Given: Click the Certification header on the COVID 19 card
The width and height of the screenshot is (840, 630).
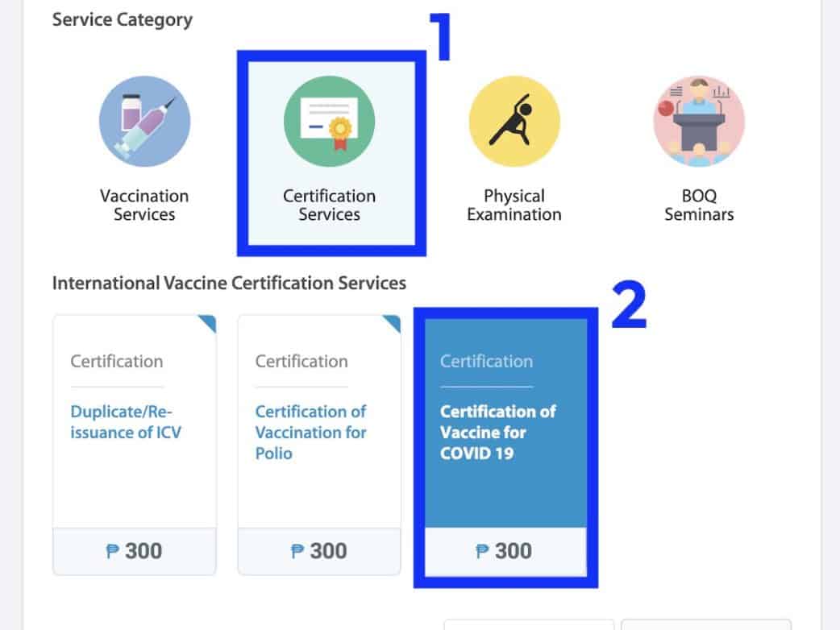Looking at the screenshot, I should click(x=486, y=361).
